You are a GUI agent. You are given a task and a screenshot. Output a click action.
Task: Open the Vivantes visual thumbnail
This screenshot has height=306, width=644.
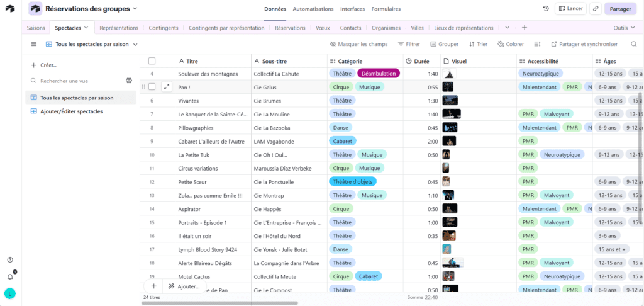point(450,101)
